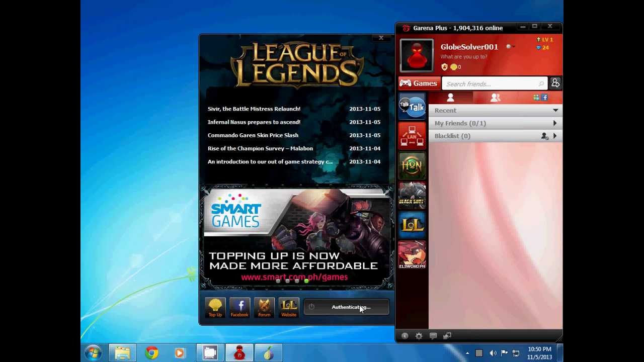The height and width of the screenshot is (362, 644).
Task: Open the LAN game icon in Garena sidebar
Action: [x=412, y=135]
